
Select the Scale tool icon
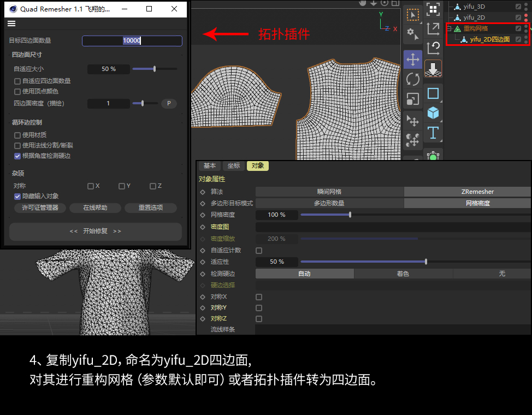click(412, 97)
